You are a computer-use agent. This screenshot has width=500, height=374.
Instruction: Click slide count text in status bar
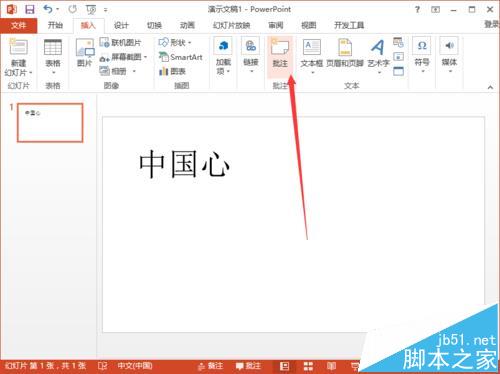46,366
